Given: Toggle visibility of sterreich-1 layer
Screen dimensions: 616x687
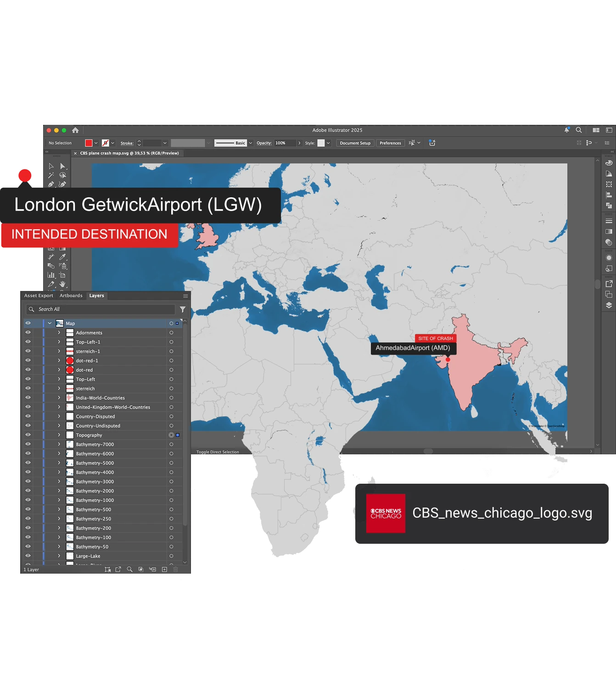Looking at the screenshot, I should point(28,351).
